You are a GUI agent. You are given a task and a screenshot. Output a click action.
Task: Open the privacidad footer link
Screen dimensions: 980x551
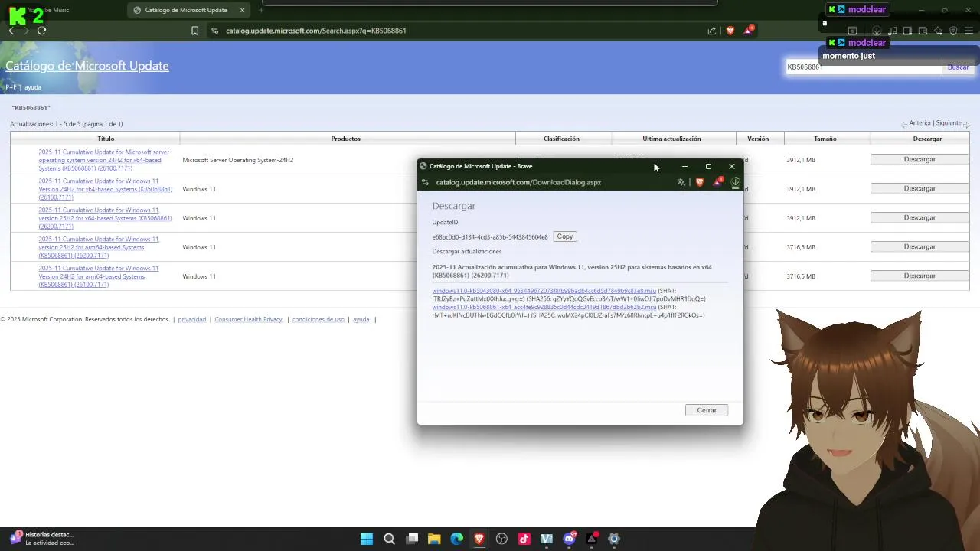click(192, 319)
